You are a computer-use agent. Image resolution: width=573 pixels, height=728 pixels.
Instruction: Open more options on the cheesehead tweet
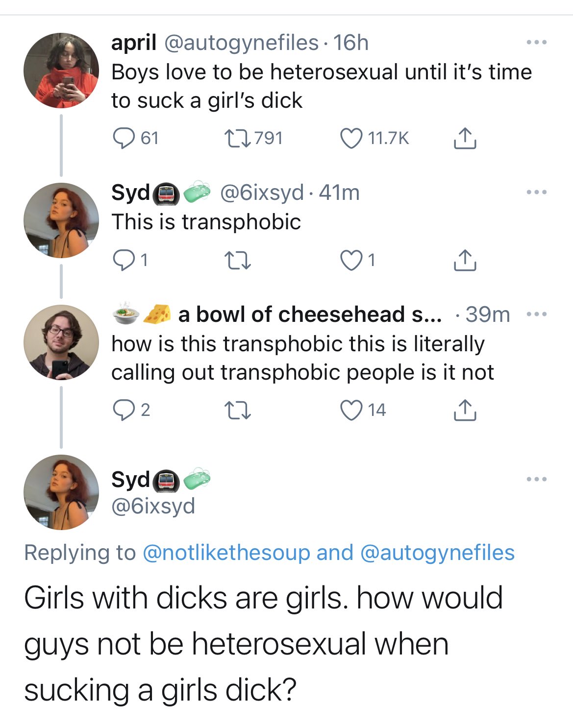[x=536, y=314]
